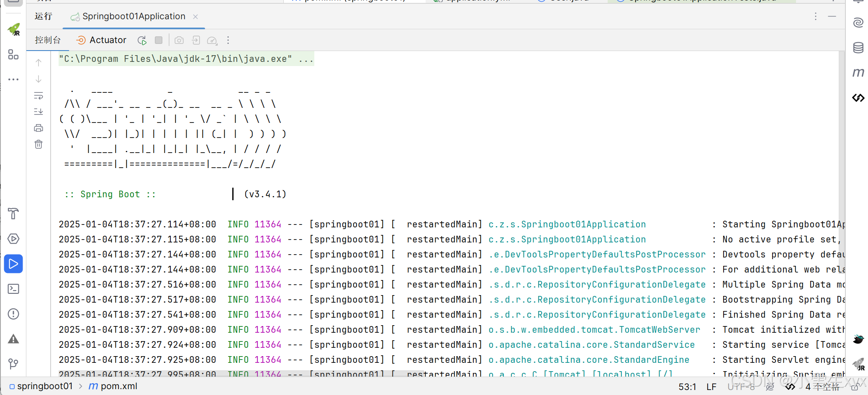Click the ':: Spring Boot ::' banner text
Image resolution: width=868 pixels, height=395 pixels.
[x=110, y=194]
